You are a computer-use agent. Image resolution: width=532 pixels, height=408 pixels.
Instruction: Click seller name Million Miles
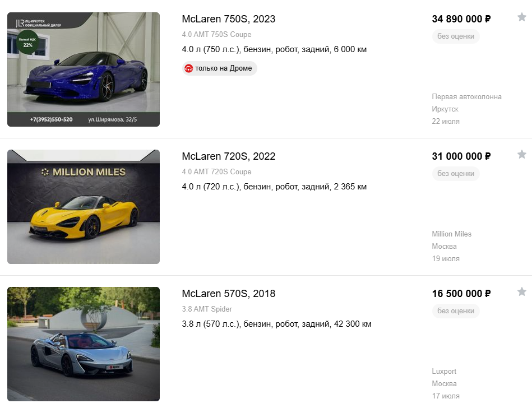452,234
